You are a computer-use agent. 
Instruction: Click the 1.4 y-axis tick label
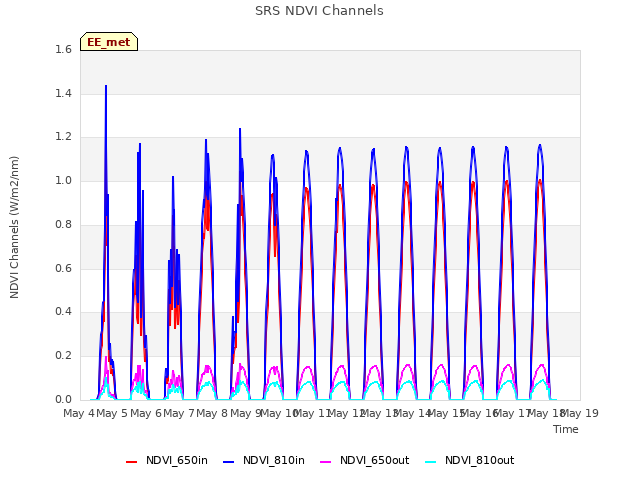click(63, 93)
